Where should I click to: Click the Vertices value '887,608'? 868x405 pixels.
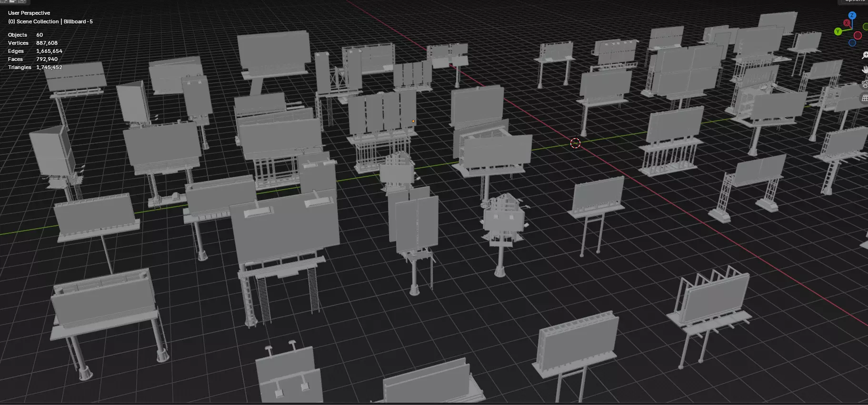click(47, 43)
